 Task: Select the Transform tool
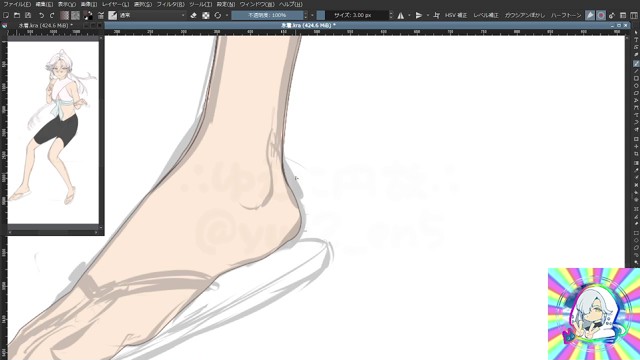tap(636, 139)
